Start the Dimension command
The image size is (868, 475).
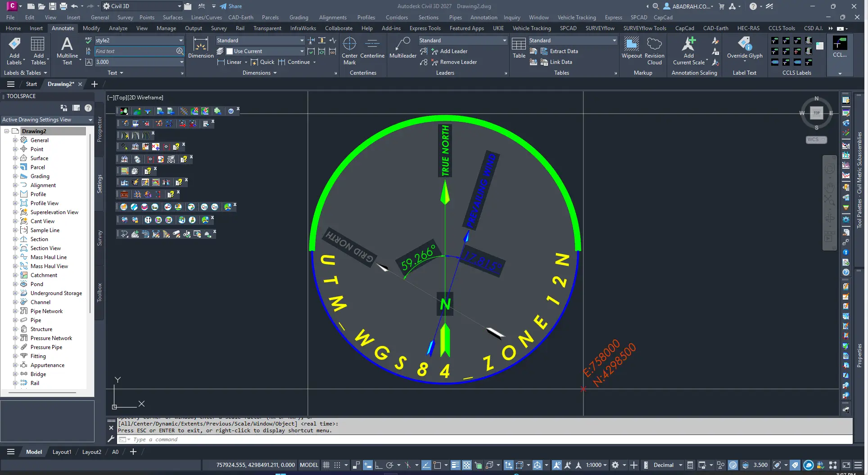pyautogui.click(x=201, y=48)
